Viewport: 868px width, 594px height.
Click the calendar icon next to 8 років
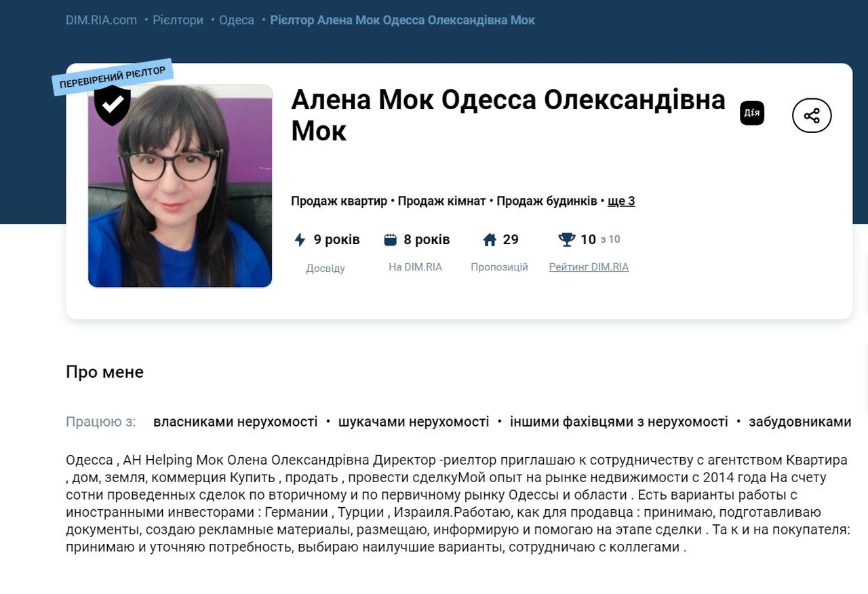(x=390, y=239)
